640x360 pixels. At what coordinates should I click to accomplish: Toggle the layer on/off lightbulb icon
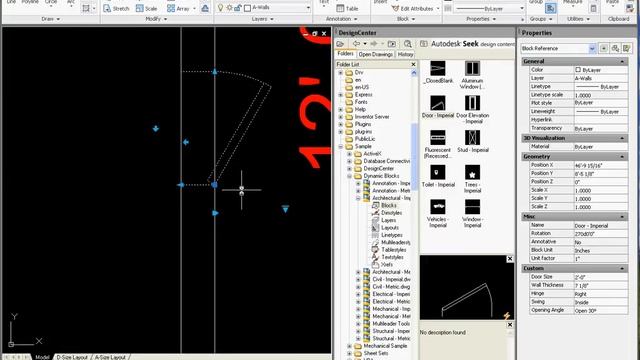(x=220, y=8)
